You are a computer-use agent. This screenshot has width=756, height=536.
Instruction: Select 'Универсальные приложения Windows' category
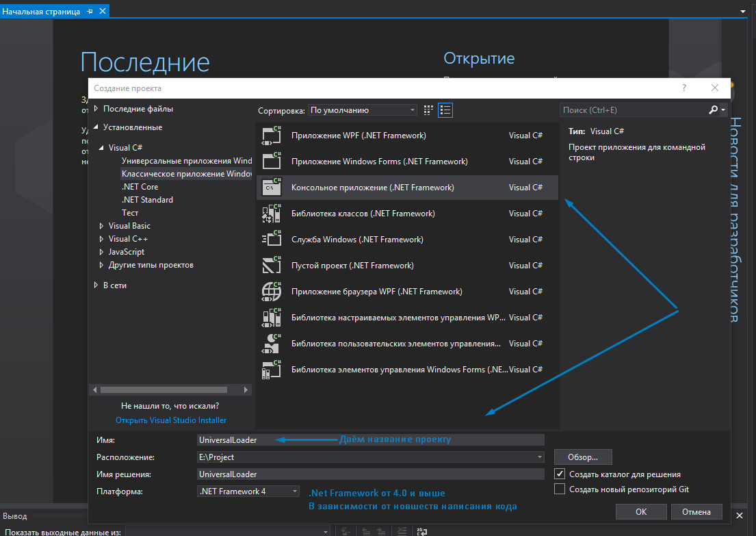(x=187, y=161)
